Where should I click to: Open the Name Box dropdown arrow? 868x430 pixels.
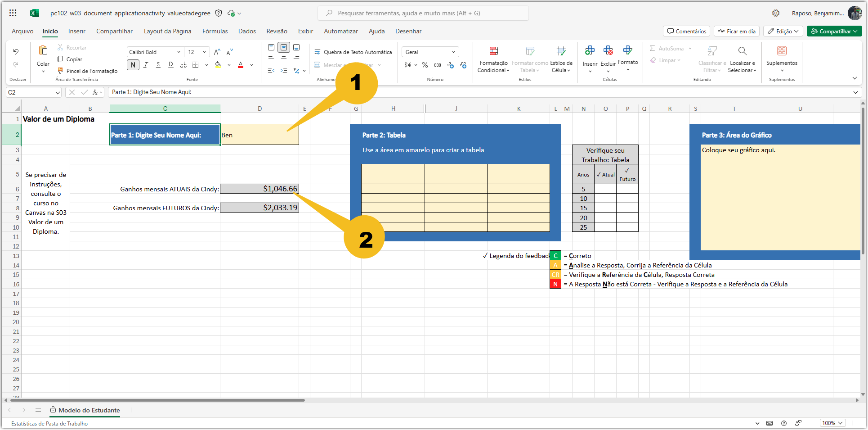pyautogui.click(x=58, y=93)
